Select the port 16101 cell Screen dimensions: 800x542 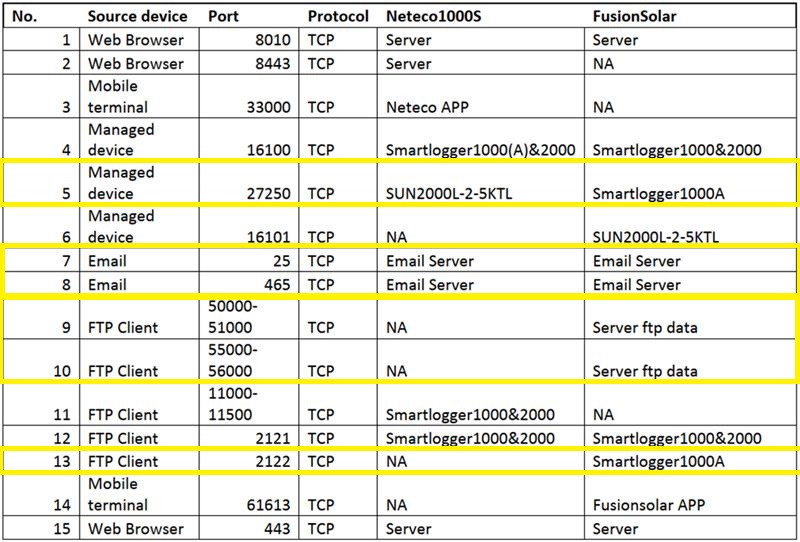coord(267,237)
